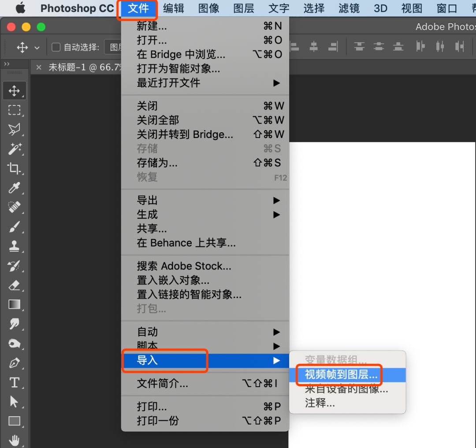Open the Move tool preset chevron dropdown
476x448 pixels.
37,47
